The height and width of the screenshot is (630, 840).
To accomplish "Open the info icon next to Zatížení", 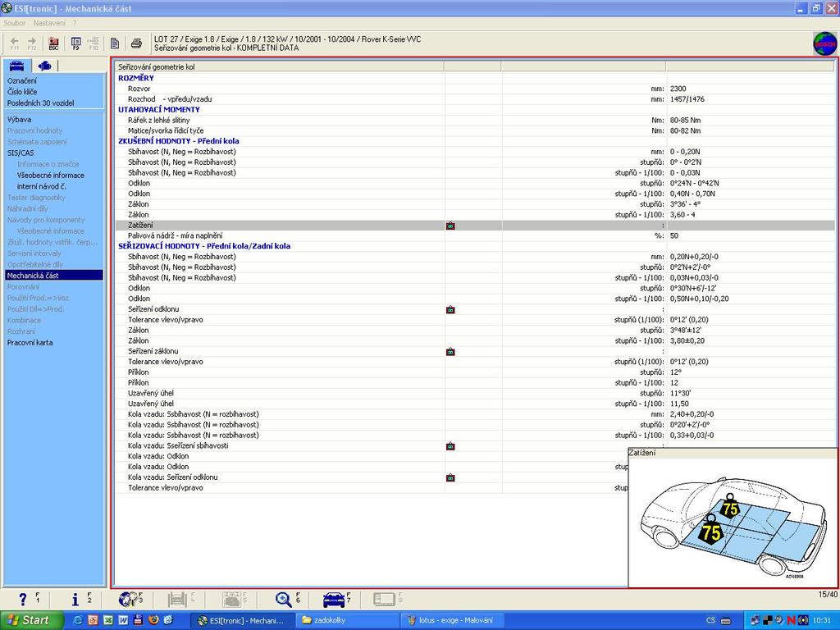I will [450, 226].
